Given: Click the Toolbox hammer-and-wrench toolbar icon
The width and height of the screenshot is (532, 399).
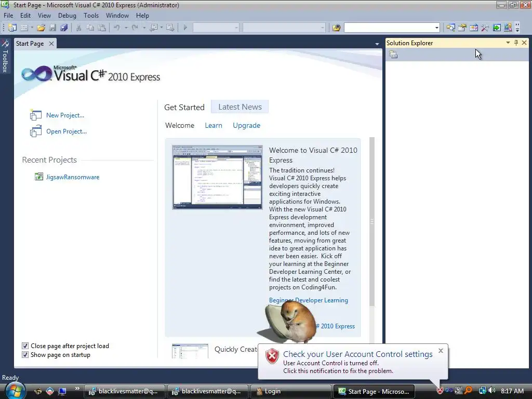Looking at the screenshot, I should [x=485, y=28].
